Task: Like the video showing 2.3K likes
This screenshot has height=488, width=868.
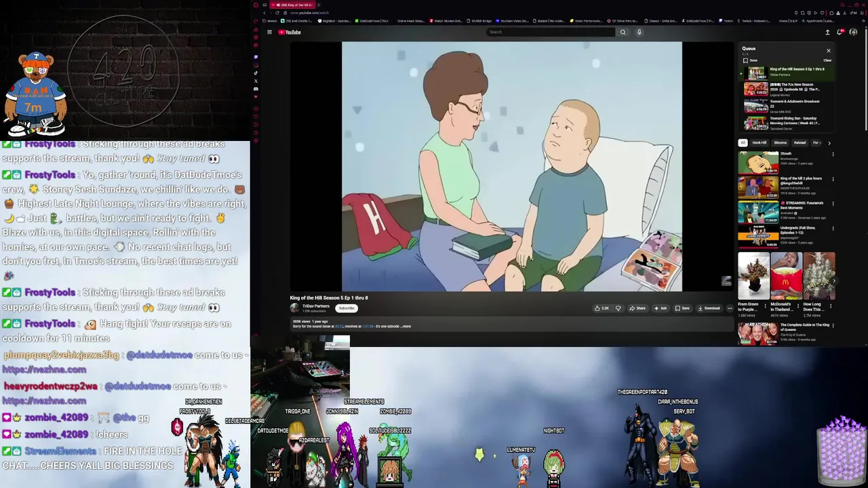Action: [601, 308]
